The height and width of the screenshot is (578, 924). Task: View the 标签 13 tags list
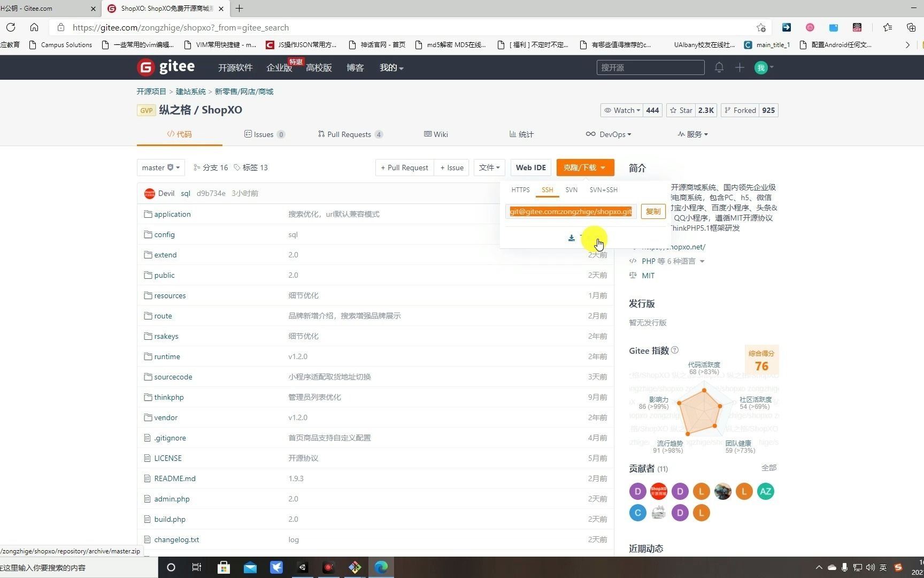pos(251,168)
